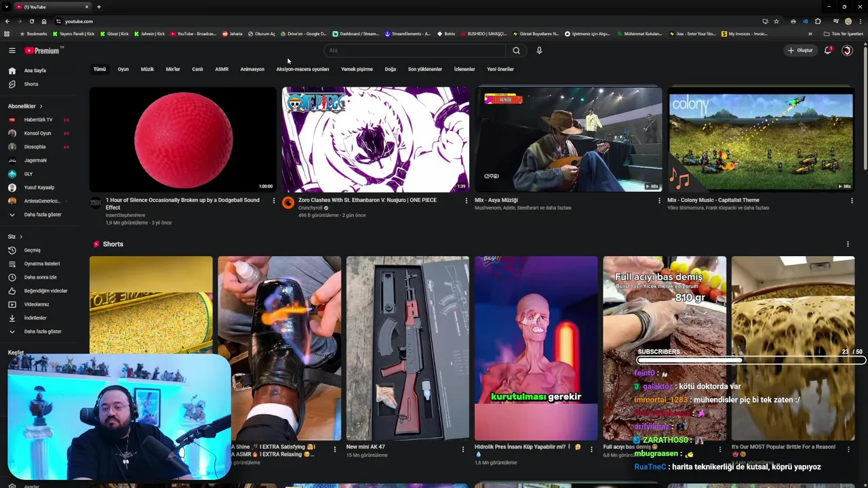This screenshot has width=868, height=488.
Task: Open the red dodgeball video thumbnail
Action: 183,139
